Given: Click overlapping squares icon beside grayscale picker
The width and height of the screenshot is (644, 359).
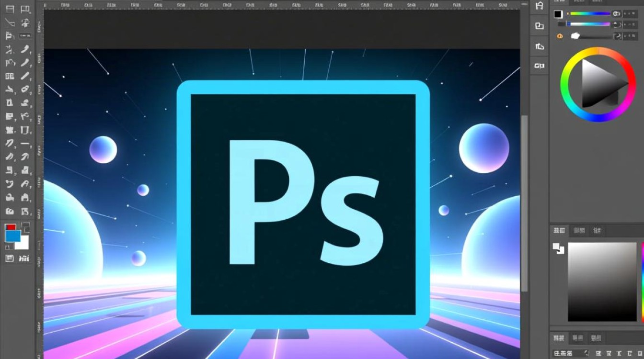Looking at the screenshot, I should 559,248.
